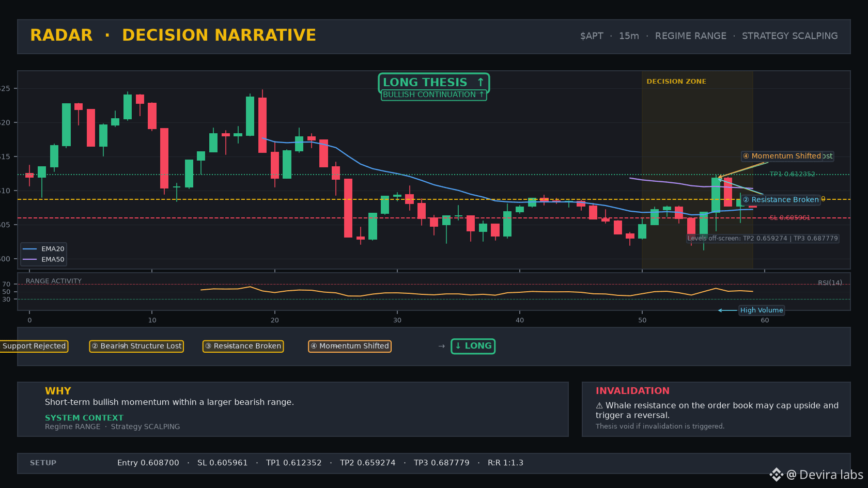The image size is (868, 488).
Task: Click the ↓ LONG decision badge
Action: pyautogui.click(x=473, y=346)
